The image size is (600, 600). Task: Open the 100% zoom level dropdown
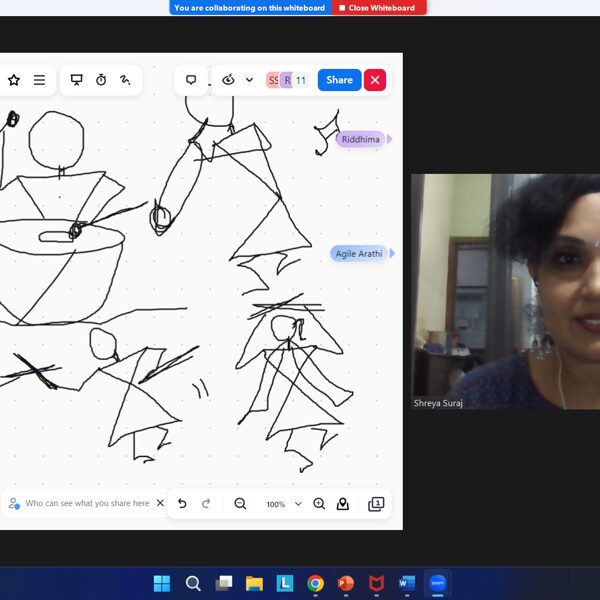pyautogui.click(x=283, y=504)
